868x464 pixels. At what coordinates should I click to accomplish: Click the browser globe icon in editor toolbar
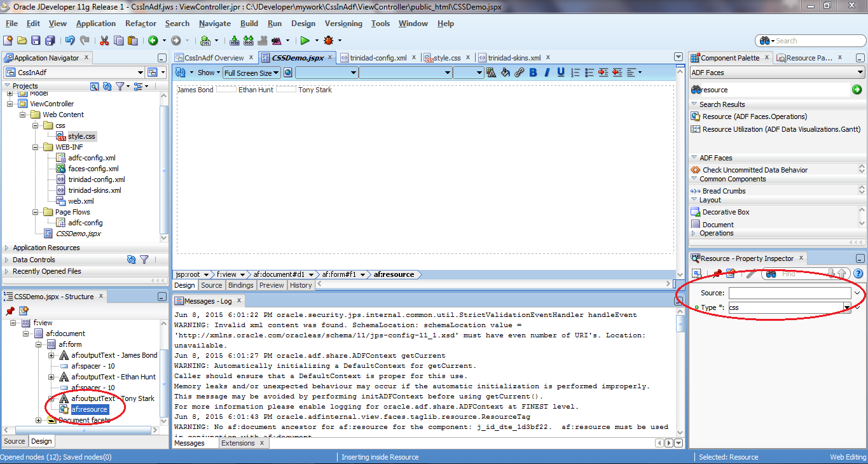coord(288,73)
